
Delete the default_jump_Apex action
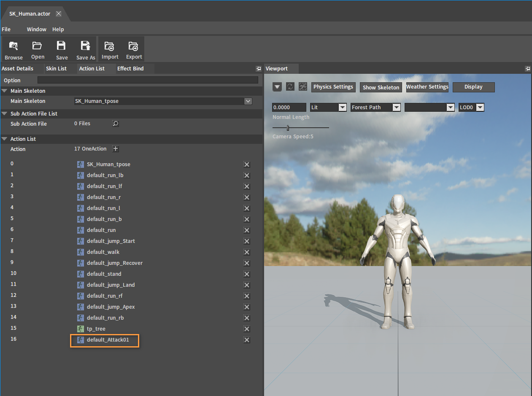pyautogui.click(x=247, y=307)
